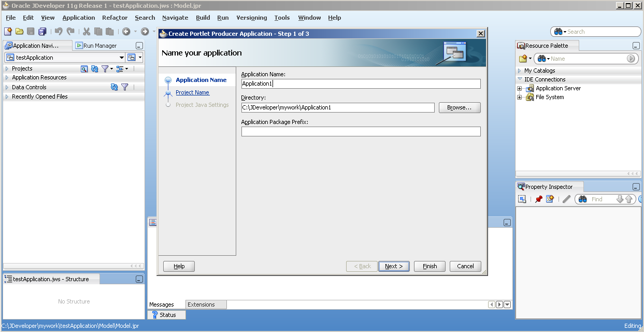The width and height of the screenshot is (644, 332).
Task: Open the File menu
Action: (11, 18)
